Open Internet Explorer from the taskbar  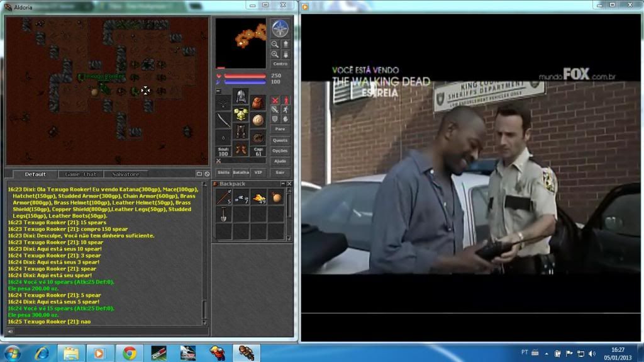(42, 353)
